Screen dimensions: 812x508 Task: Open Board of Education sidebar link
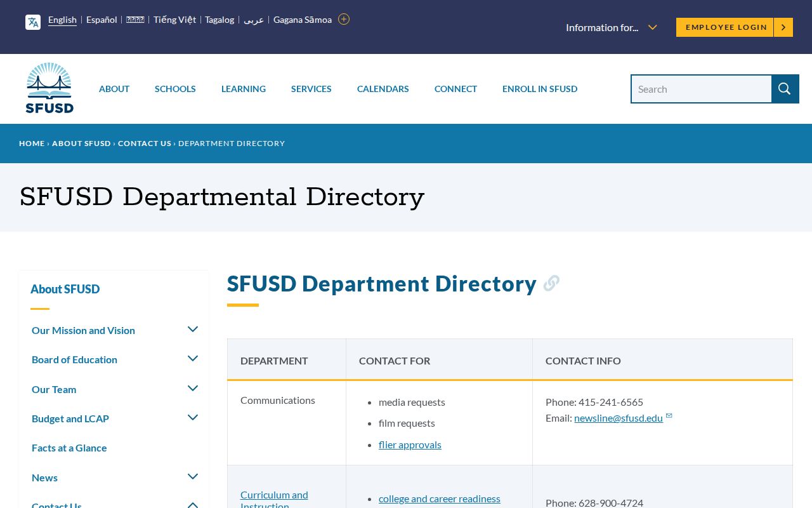tap(74, 359)
